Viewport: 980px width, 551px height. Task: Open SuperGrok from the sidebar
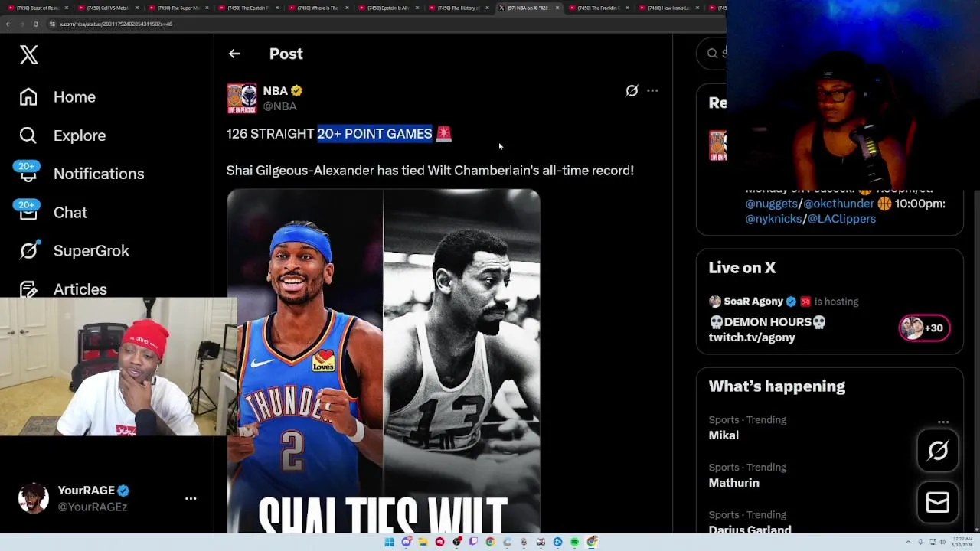(91, 250)
